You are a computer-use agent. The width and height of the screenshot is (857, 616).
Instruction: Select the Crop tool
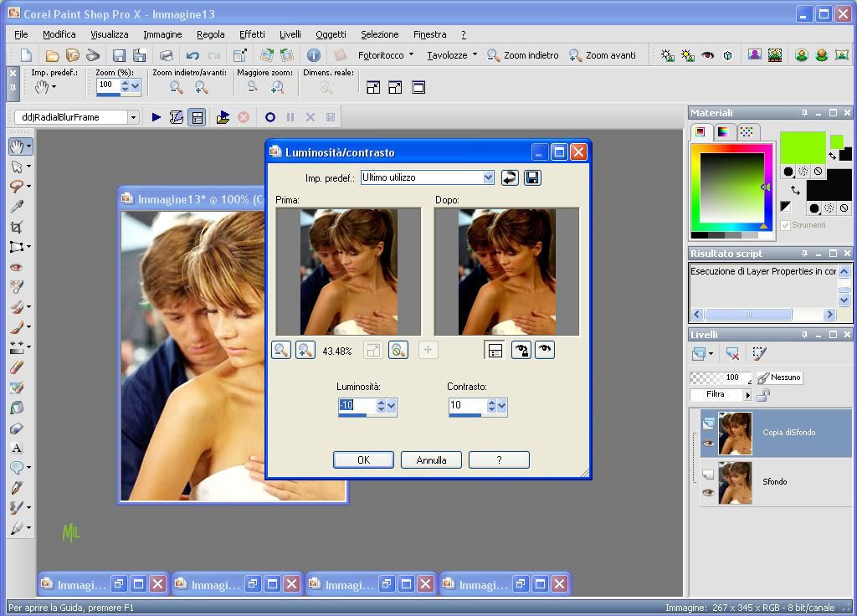pyautogui.click(x=17, y=227)
